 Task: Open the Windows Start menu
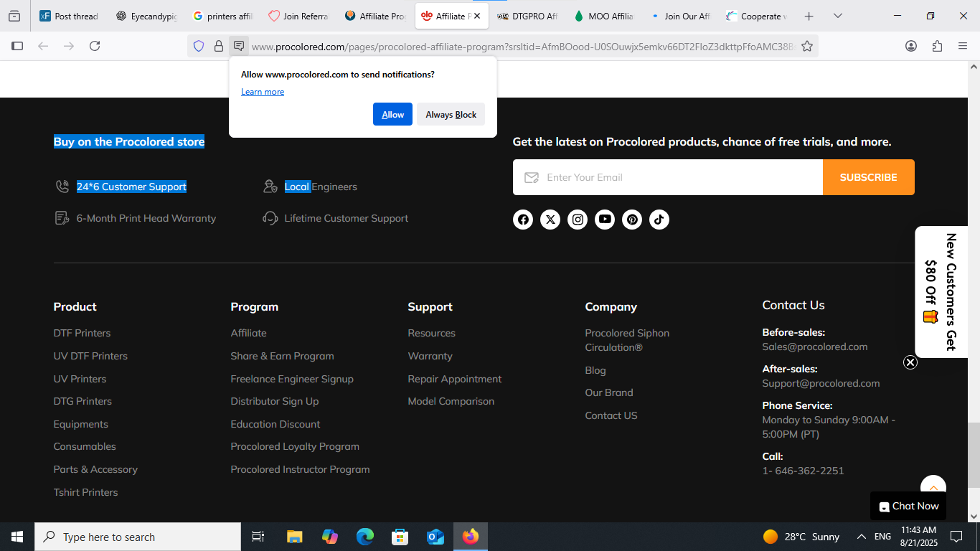click(17, 537)
